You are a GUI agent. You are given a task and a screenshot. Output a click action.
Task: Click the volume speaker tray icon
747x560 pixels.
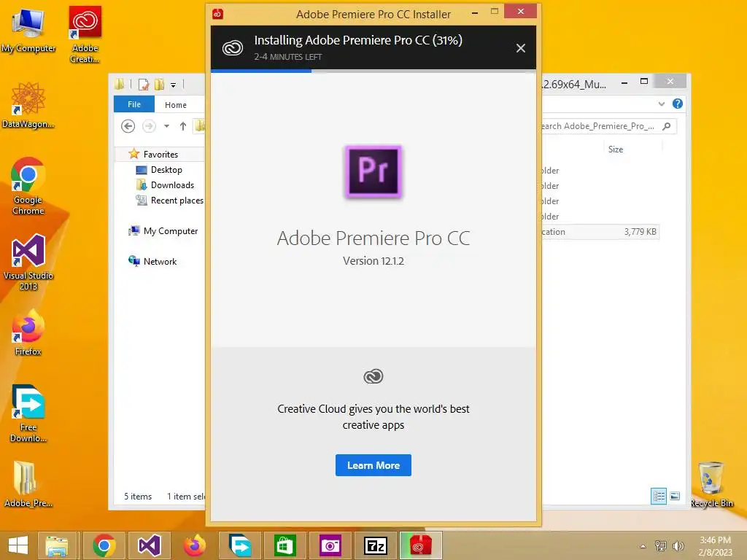click(678, 546)
